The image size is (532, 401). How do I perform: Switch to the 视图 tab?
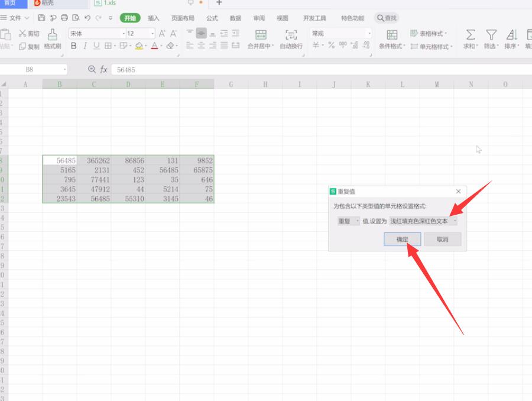(x=283, y=18)
